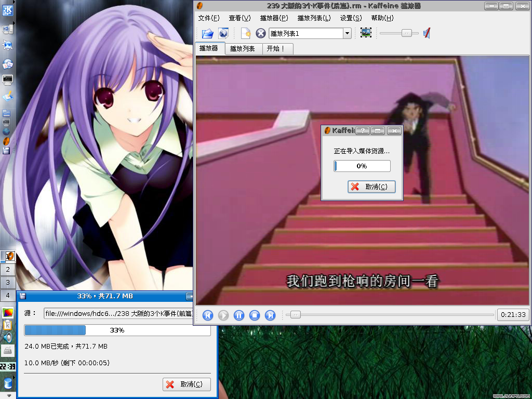Stop the video playback
This screenshot has height=399, width=532.
coord(255,315)
